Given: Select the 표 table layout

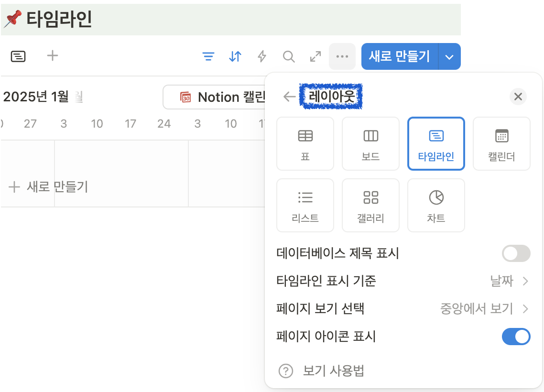Looking at the screenshot, I should pyautogui.click(x=305, y=143).
